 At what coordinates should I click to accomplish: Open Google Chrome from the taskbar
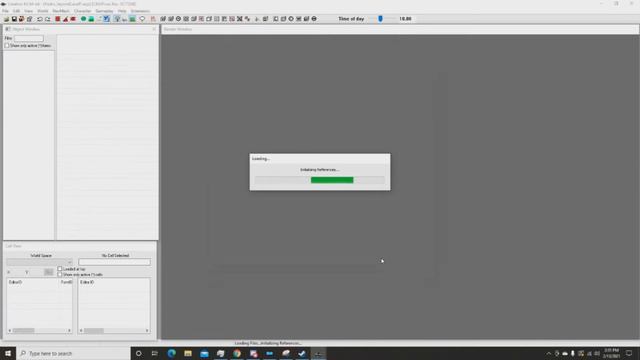click(237, 353)
